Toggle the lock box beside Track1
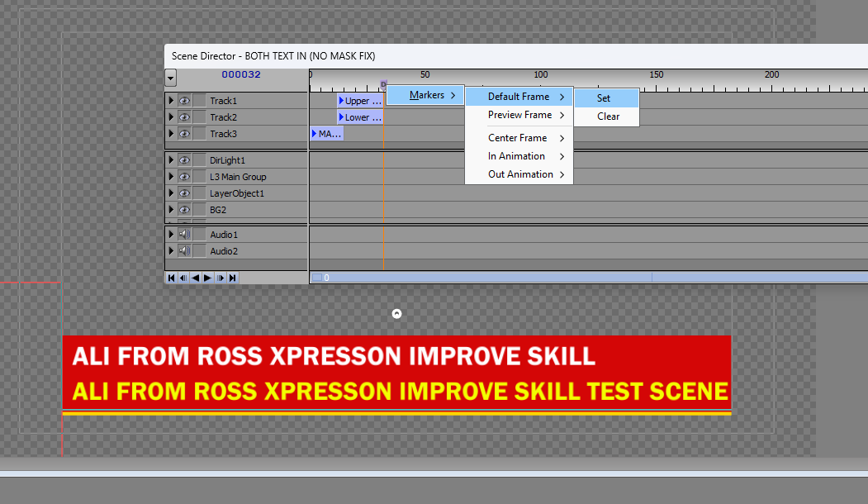The height and width of the screenshot is (504, 868). [199, 101]
